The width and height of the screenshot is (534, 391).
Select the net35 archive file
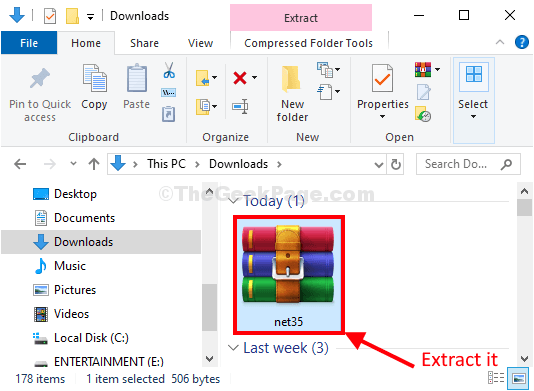[x=288, y=275]
